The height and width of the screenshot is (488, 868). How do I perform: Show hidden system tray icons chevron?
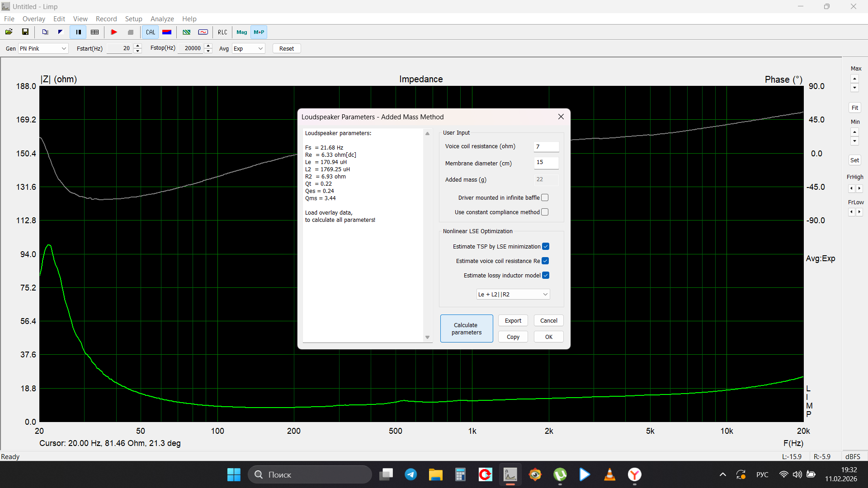pos(722,474)
